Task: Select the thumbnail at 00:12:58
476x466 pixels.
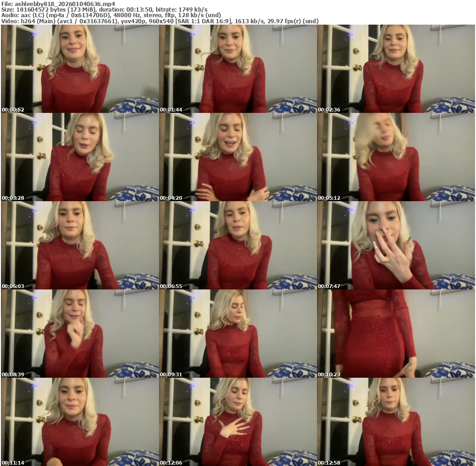Action: (396, 422)
